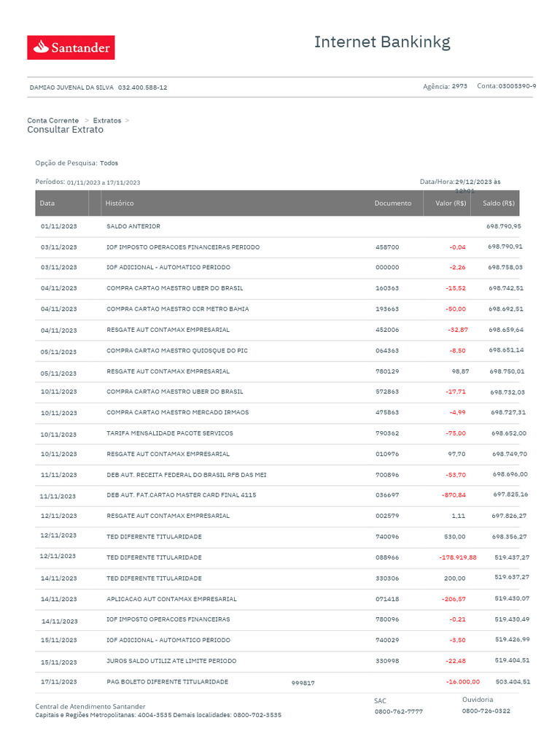The image size is (560, 747).
Task: Click the SAC phone number 0800-762-7777
Action: 399,712
